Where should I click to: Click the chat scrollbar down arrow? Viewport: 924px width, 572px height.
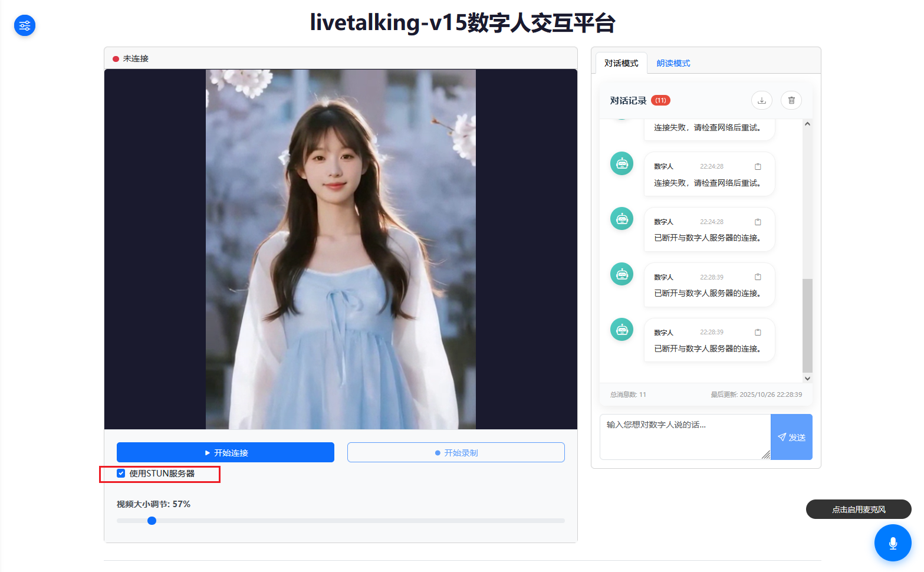807,378
